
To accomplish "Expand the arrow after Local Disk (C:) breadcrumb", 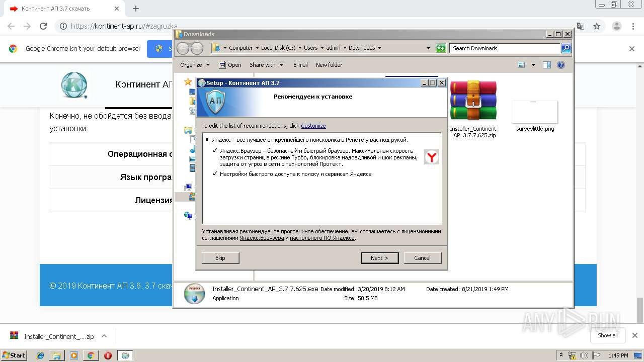I will click(299, 48).
